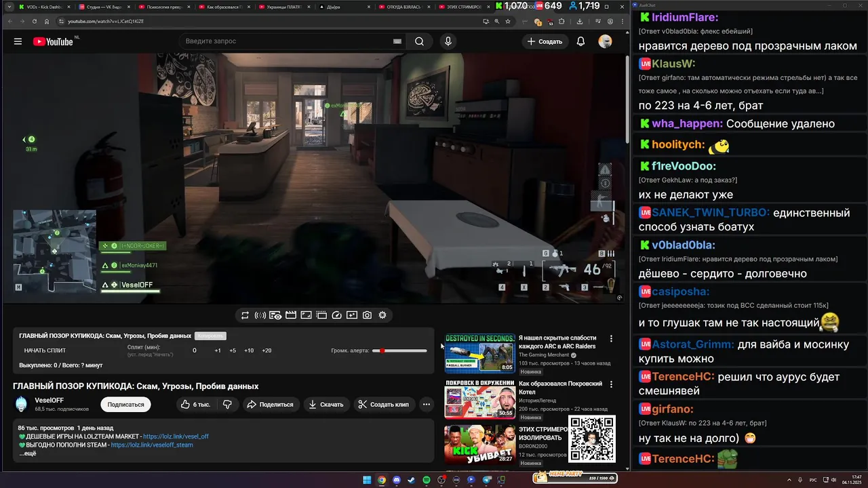Click the video filters sparkle icon
The image size is (868, 488).
click(352, 315)
